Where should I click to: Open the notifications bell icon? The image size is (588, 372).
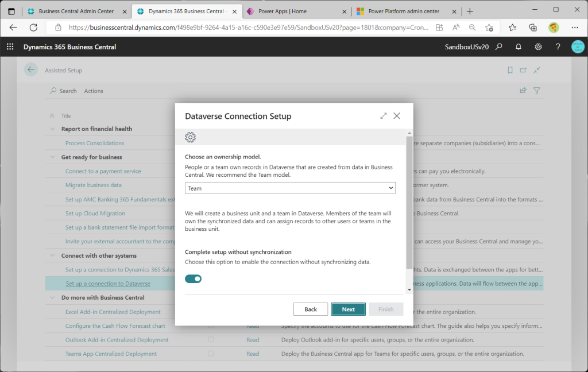click(x=519, y=46)
